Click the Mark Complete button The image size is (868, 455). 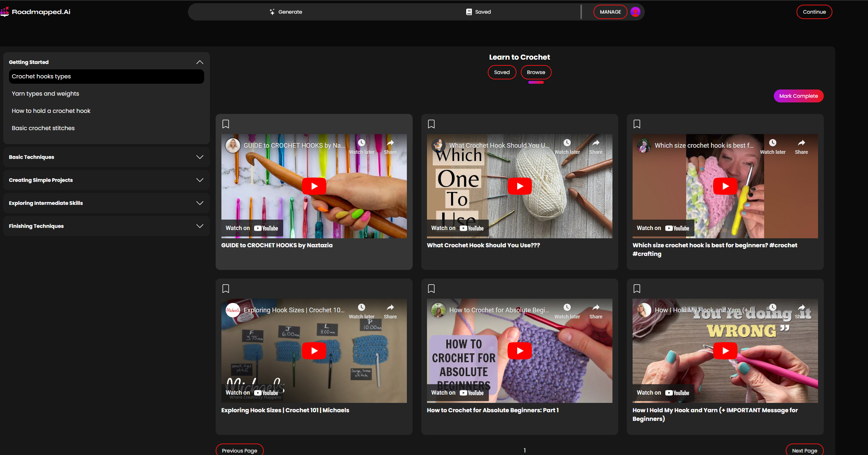[x=798, y=96]
